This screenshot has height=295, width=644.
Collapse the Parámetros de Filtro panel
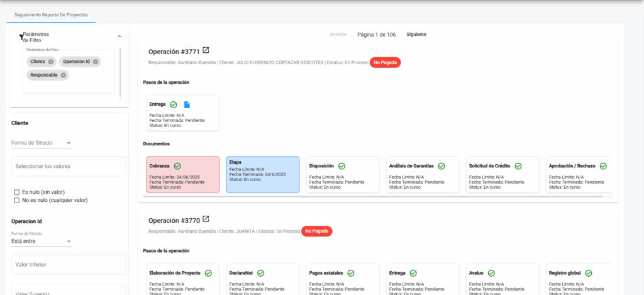(x=119, y=37)
